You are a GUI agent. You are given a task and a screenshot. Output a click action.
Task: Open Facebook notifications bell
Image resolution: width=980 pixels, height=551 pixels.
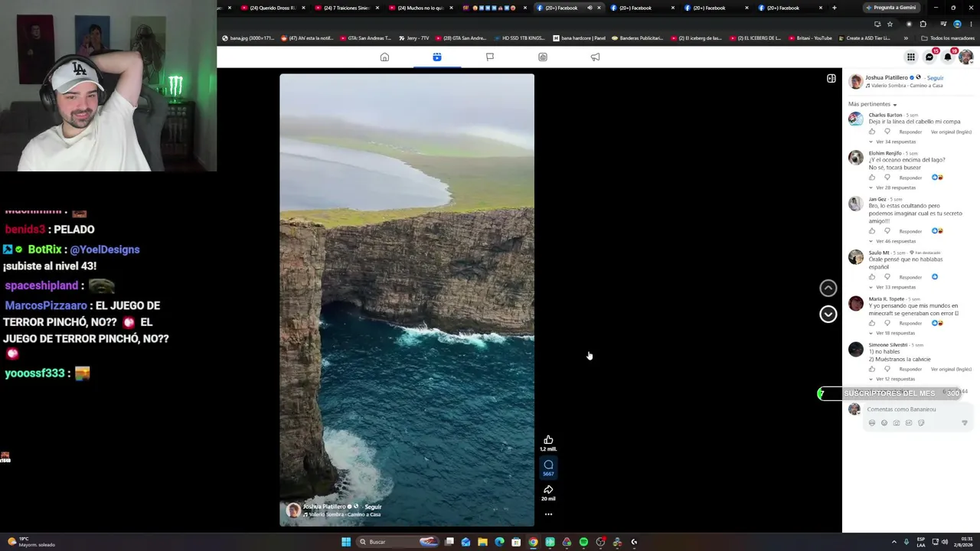point(948,57)
